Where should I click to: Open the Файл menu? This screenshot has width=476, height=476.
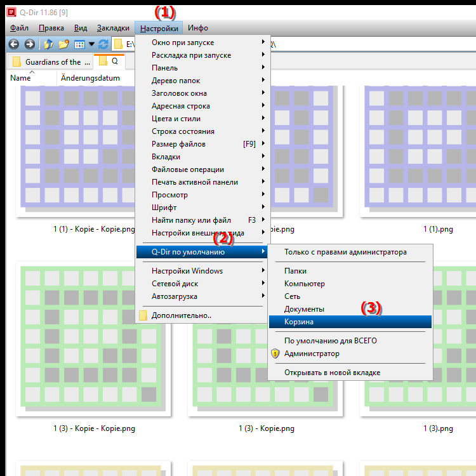pos(19,28)
